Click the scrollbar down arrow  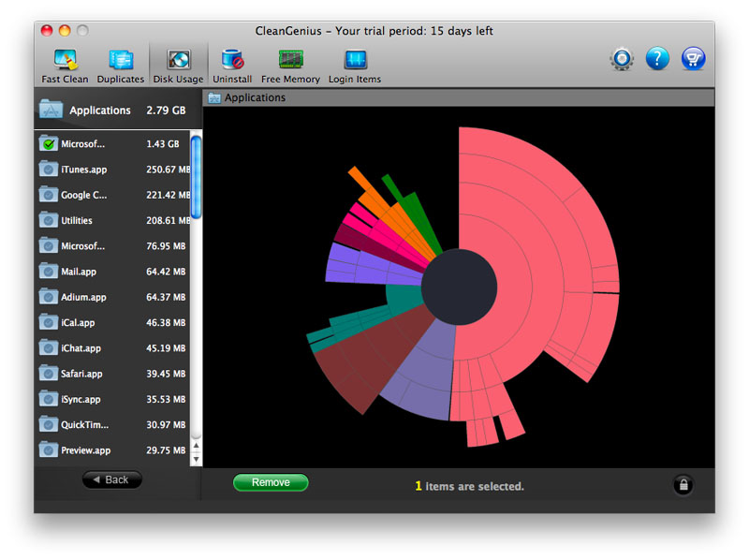[x=196, y=459]
